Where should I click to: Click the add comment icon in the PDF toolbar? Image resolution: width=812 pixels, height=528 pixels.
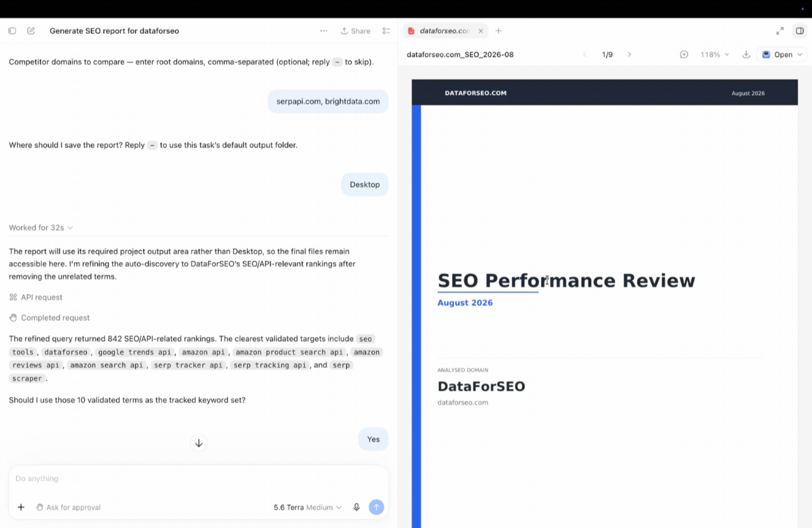point(684,54)
